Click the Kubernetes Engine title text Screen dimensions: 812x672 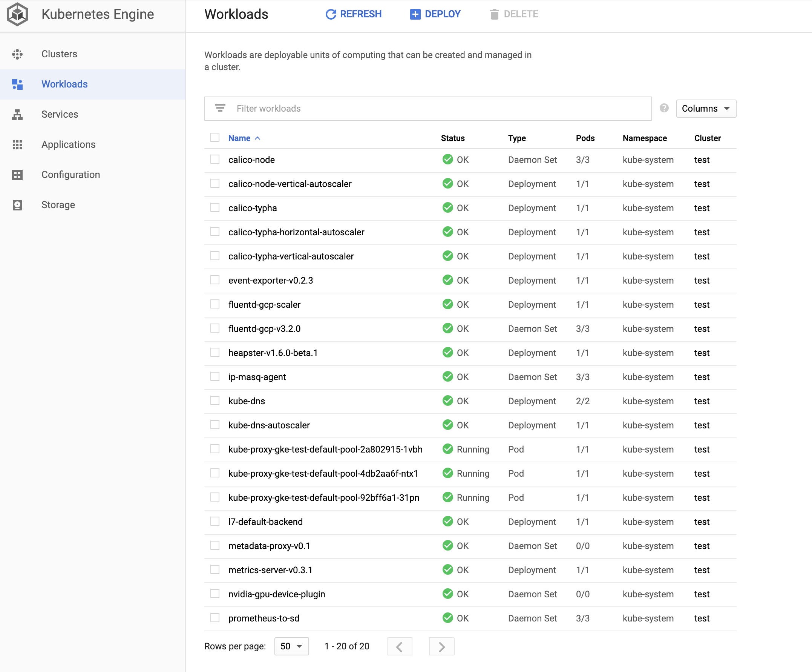pos(97,14)
